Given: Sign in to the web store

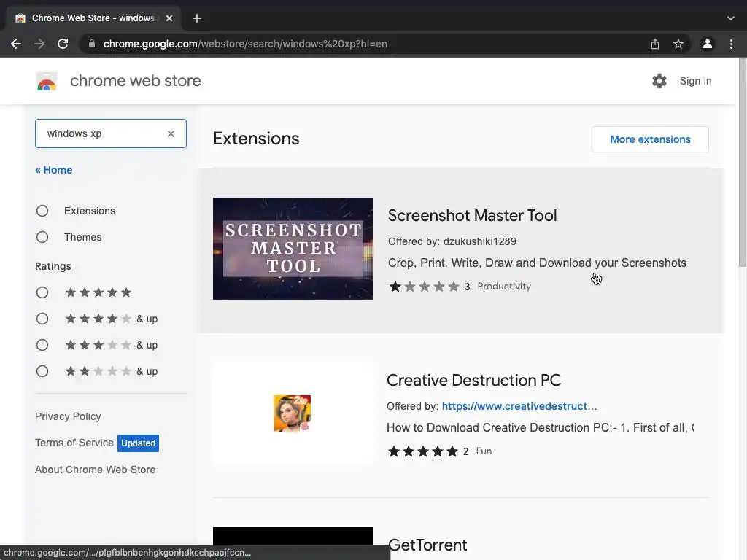Looking at the screenshot, I should pyautogui.click(x=695, y=81).
